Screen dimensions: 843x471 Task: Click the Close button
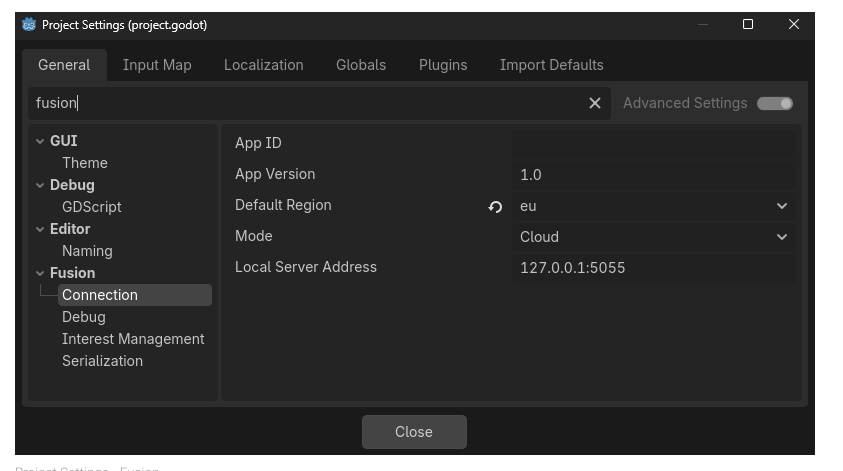[414, 432]
